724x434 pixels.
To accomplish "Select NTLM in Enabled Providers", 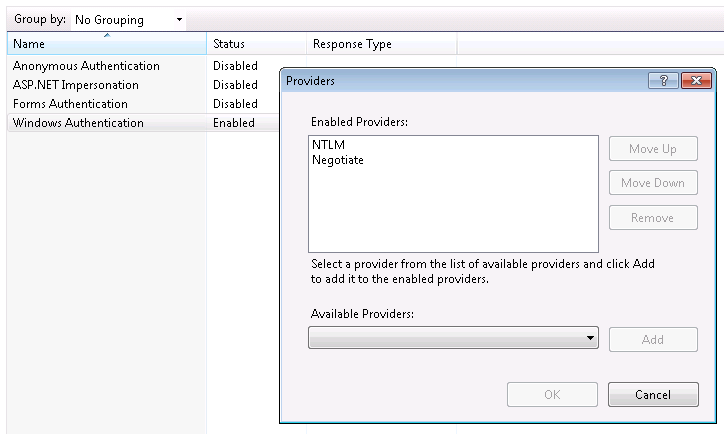I will click(x=327, y=146).
